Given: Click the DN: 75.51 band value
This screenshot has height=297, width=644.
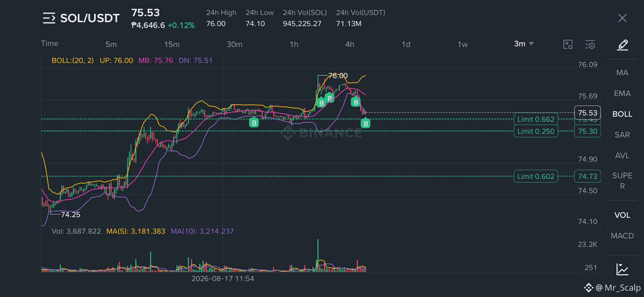Looking at the screenshot, I should (196, 61).
